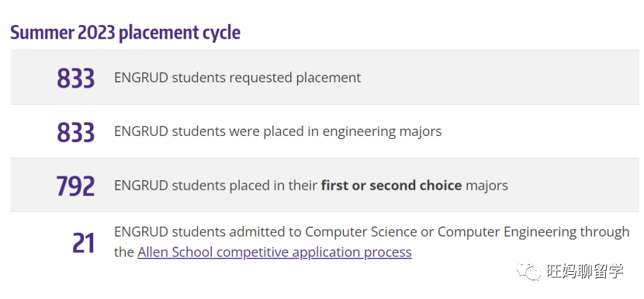Click the word 'majors' after second choice
The image size is (644, 299).
pos(486,186)
